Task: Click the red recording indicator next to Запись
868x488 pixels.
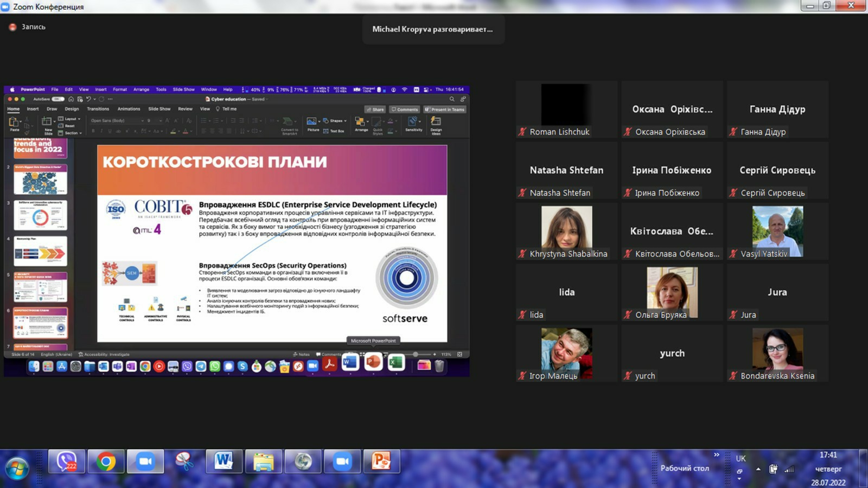Action: 12,27
